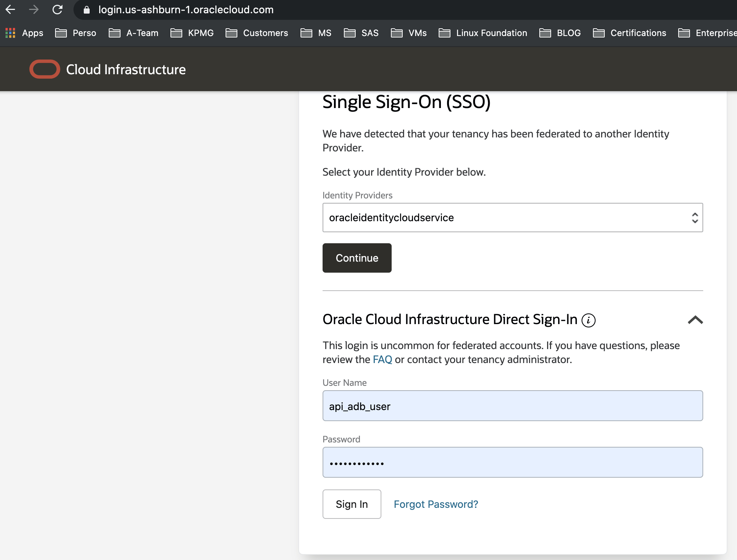Open the Apps grid shortcut
737x560 pixels.
(x=24, y=33)
